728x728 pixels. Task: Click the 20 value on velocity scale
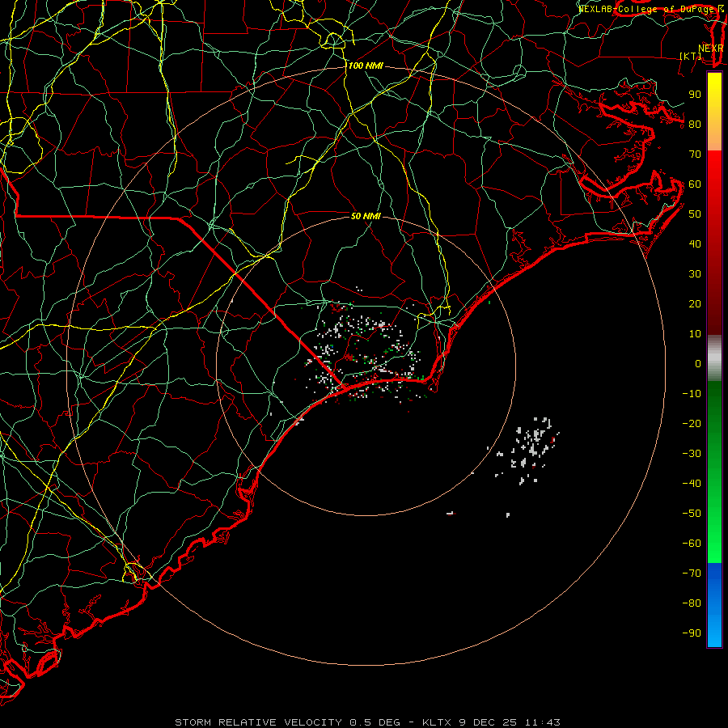tap(695, 304)
